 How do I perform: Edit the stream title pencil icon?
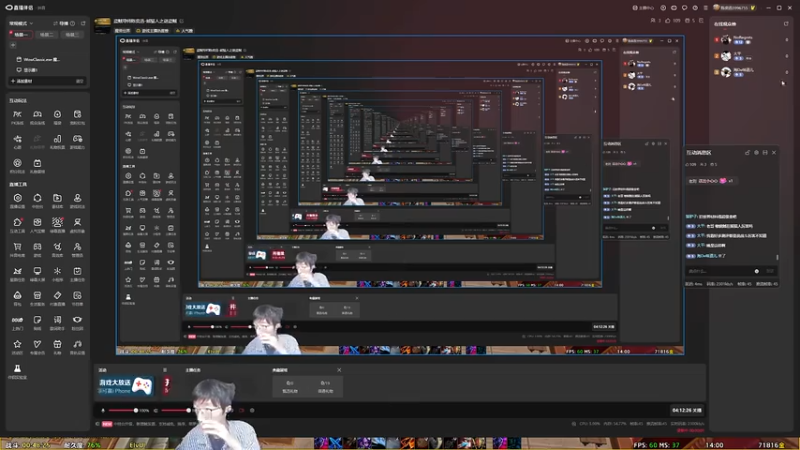pos(182,21)
